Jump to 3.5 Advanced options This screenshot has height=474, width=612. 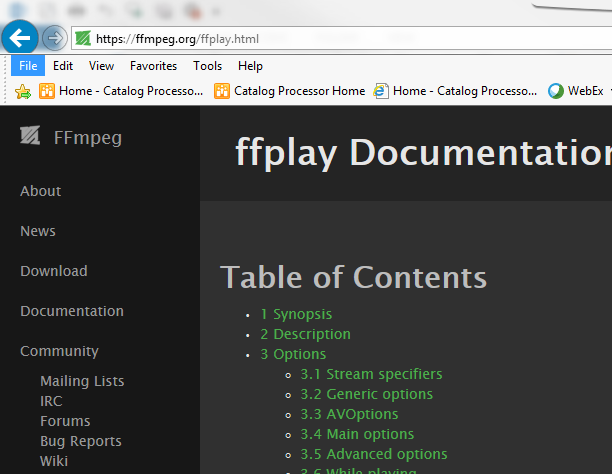374,454
